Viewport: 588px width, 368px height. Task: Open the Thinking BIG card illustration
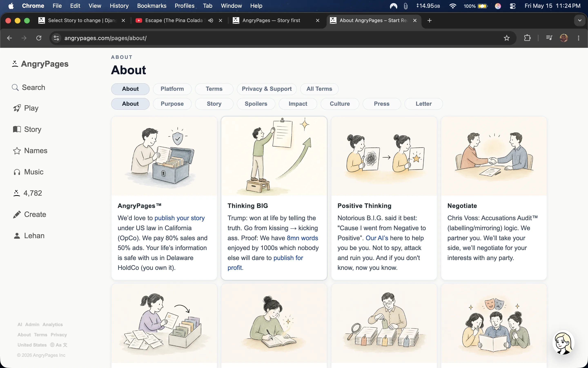(274, 156)
